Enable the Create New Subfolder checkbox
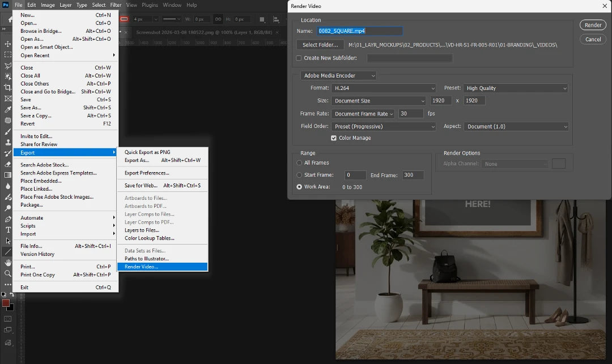This screenshot has width=612, height=364. pos(299,58)
